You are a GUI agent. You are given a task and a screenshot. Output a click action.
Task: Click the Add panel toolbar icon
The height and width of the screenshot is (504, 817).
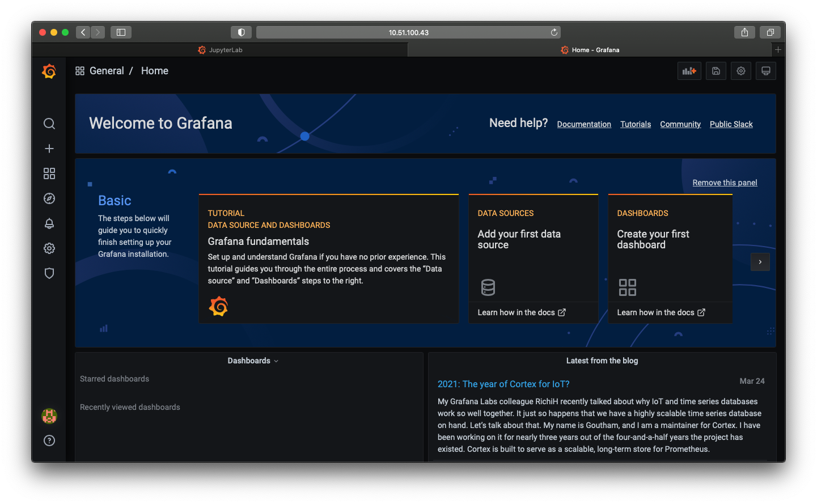[x=689, y=71]
